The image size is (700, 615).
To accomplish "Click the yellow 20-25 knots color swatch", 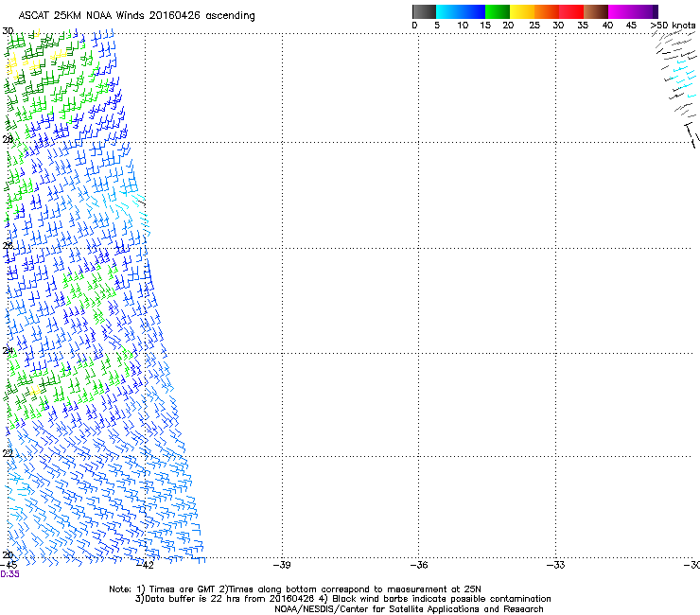I will 522,11.
